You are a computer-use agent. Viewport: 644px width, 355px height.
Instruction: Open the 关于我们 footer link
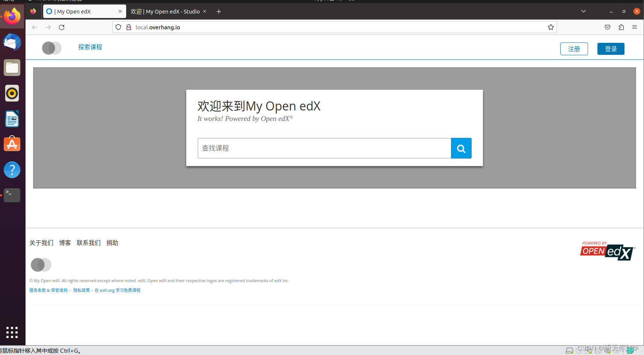tap(41, 243)
